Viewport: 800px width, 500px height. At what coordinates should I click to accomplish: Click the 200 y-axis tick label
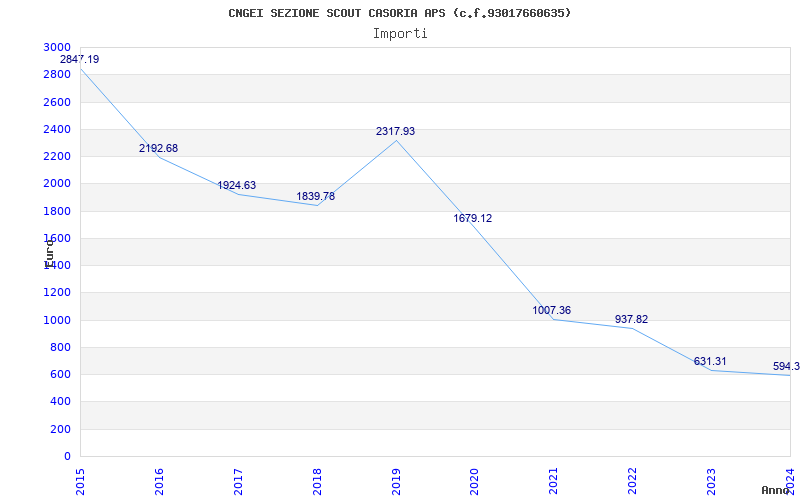pyautogui.click(x=61, y=430)
